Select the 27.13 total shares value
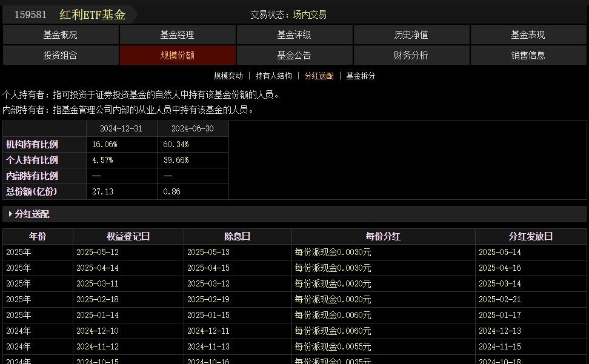 click(102, 191)
